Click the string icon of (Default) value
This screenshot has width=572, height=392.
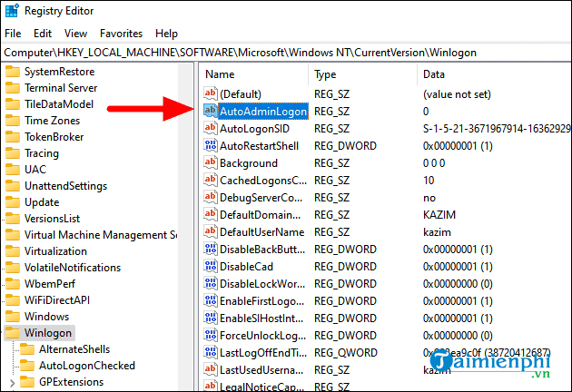211,94
